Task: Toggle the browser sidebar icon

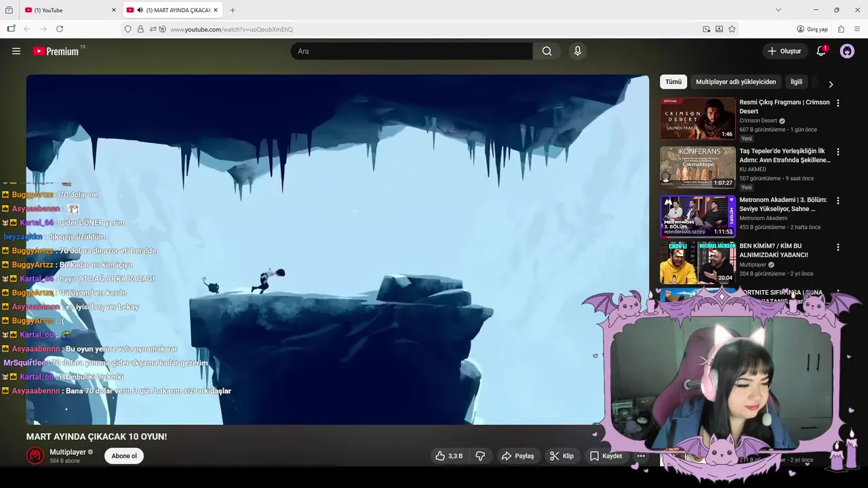Action: [x=11, y=29]
